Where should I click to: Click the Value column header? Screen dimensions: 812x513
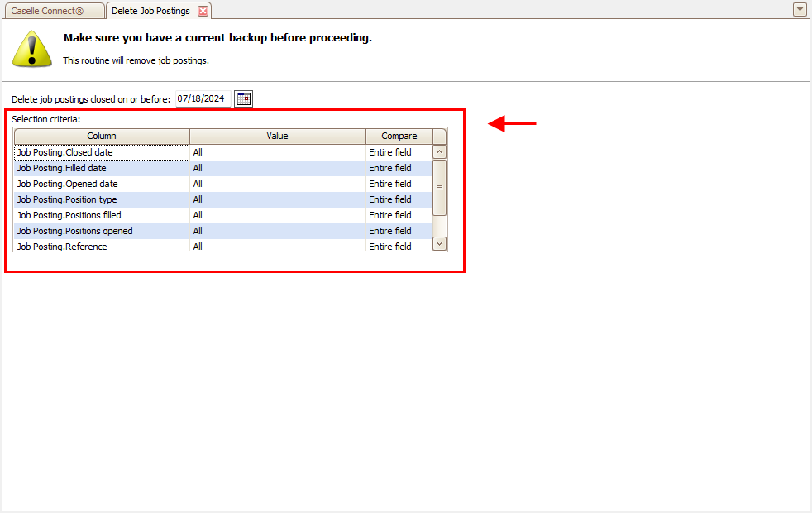[278, 137]
